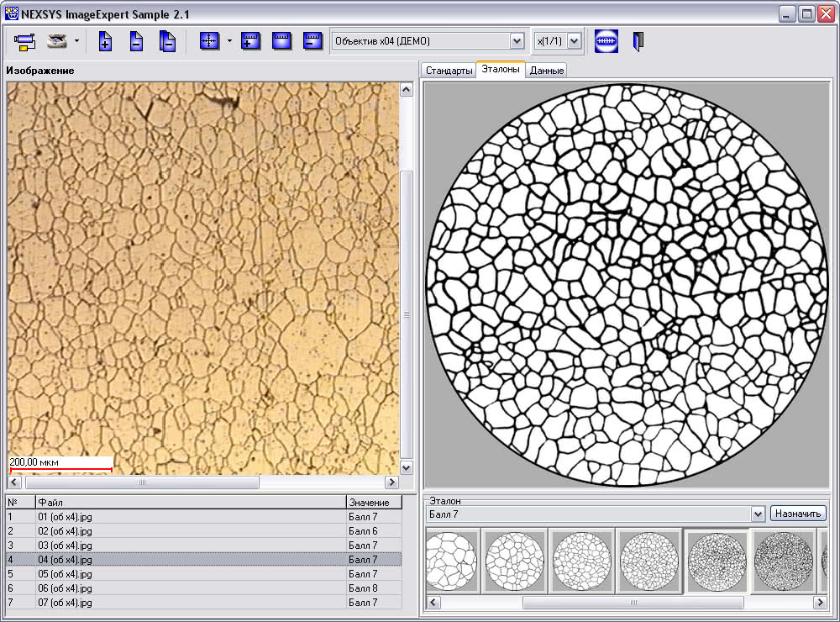The height and width of the screenshot is (622, 840).
Task: Click Балл 7 value in row 5
Action: click(374, 574)
